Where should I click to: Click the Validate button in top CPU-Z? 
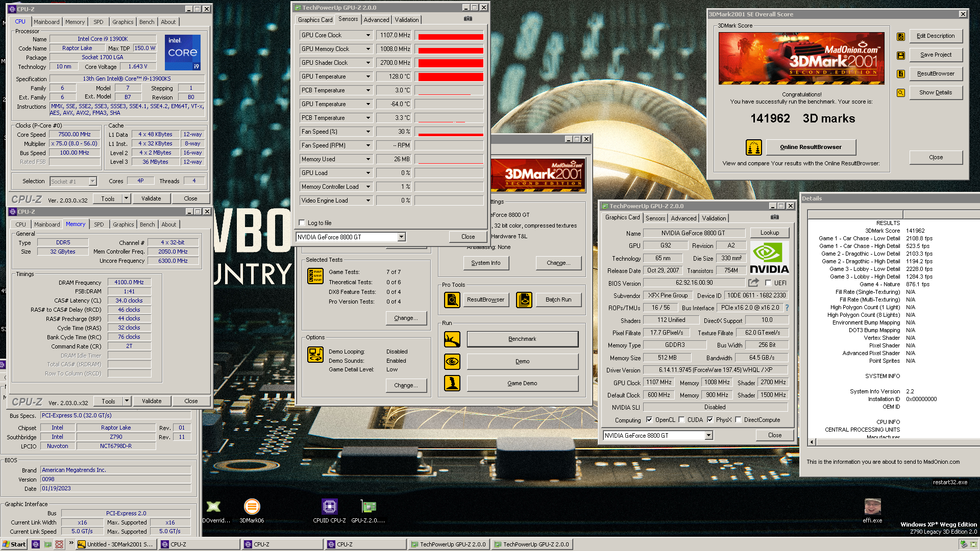click(151, 198)
